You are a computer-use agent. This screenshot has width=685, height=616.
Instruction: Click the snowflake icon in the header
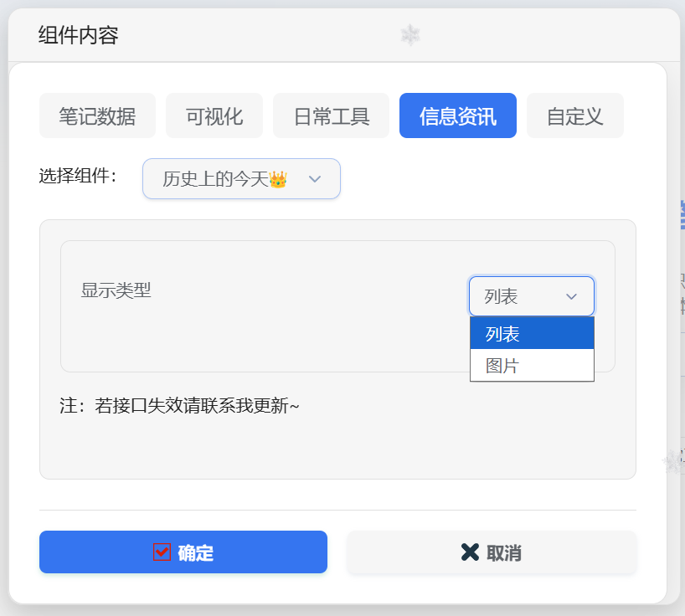pyautogui.click(x=410, y=35)
